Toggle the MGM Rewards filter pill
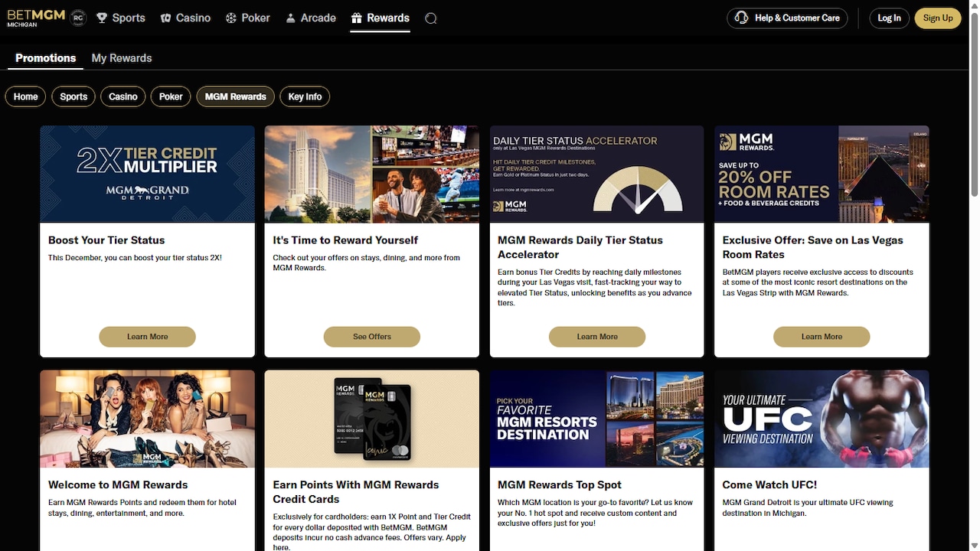 (235, 96)
